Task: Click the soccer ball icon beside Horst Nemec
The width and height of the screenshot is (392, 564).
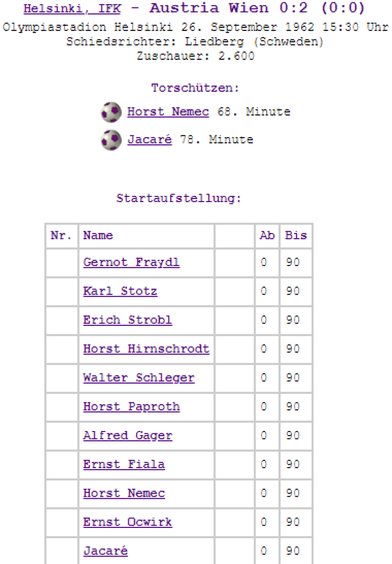Action: coord(111,112)
